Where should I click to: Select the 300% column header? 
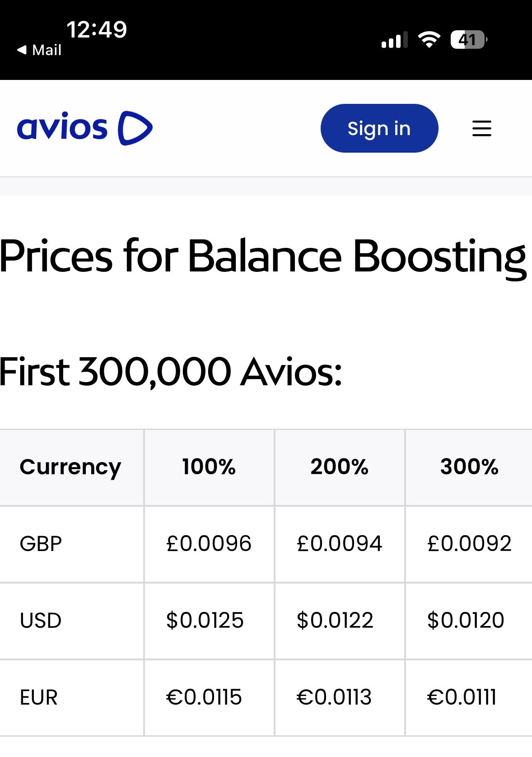tap(469, 467)
